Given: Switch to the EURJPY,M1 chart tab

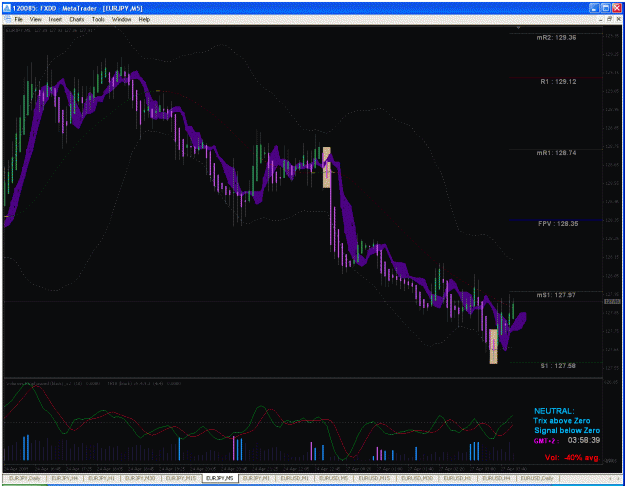Looking at the screenshot, I should pos(256,478).
